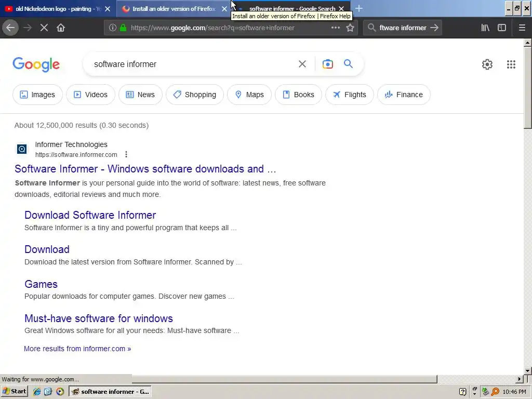Select the software informer taskbar button
This screenshot has width=532, height=399.
click(110, 392)
